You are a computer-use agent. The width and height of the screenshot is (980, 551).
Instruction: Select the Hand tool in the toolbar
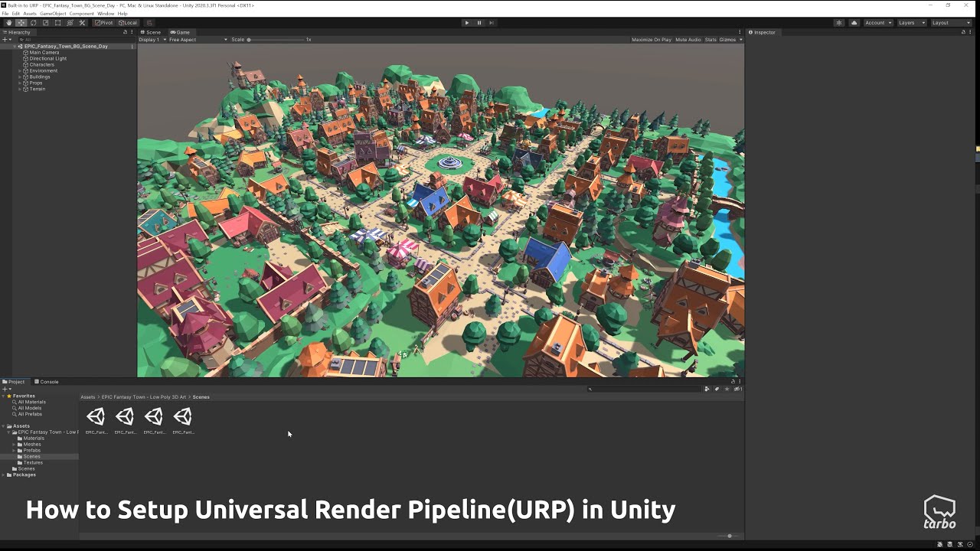click(x=9, y=23)
